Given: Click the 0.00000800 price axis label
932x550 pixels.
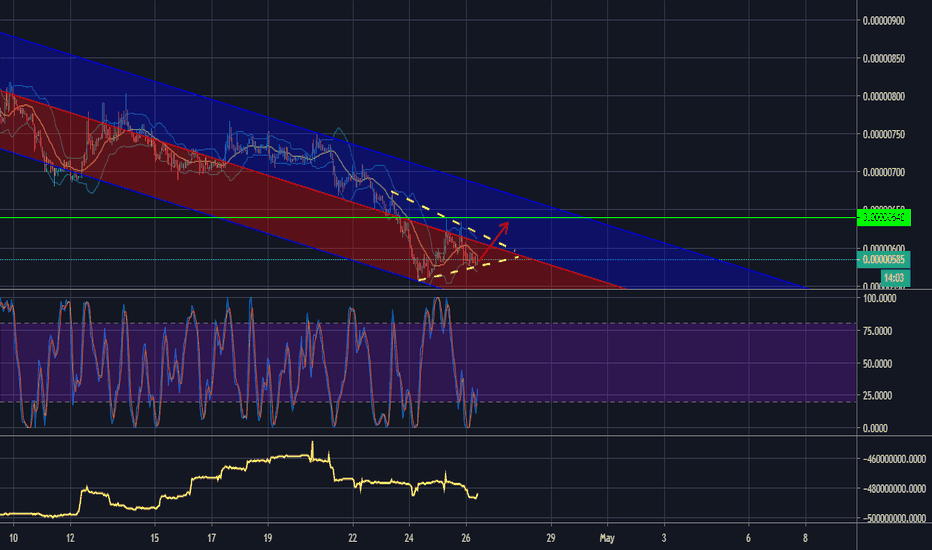Looking at the screenshot, I should pos(884,96).
